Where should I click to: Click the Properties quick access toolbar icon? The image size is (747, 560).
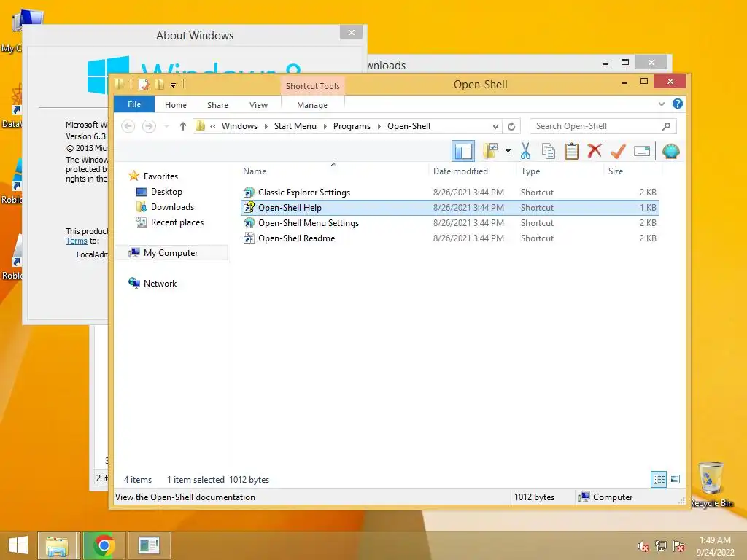(144, 85)
